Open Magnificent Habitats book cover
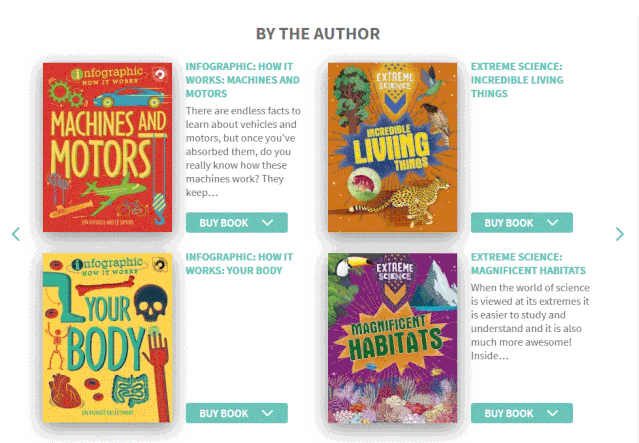Screen dimensions: 639x443 coord(392,338)
